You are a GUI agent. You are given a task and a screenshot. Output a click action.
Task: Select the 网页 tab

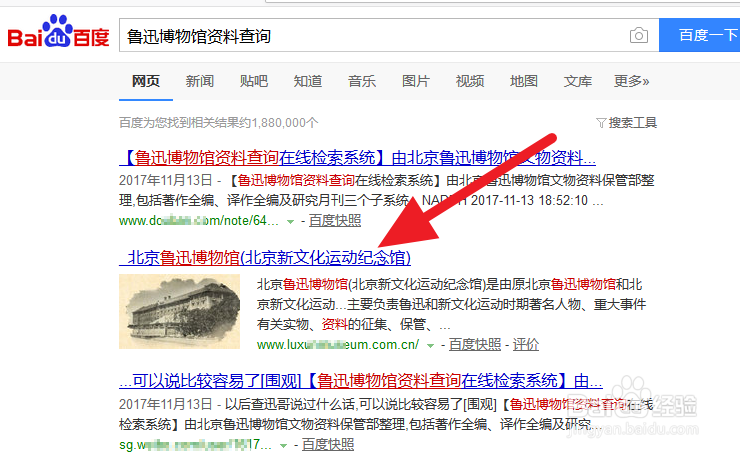[145, 81]
